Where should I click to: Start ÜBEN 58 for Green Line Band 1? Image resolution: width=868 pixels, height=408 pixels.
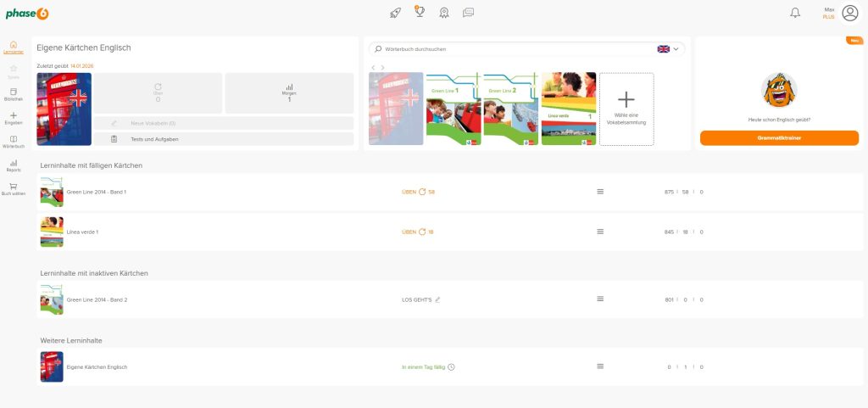coord(418,192)
